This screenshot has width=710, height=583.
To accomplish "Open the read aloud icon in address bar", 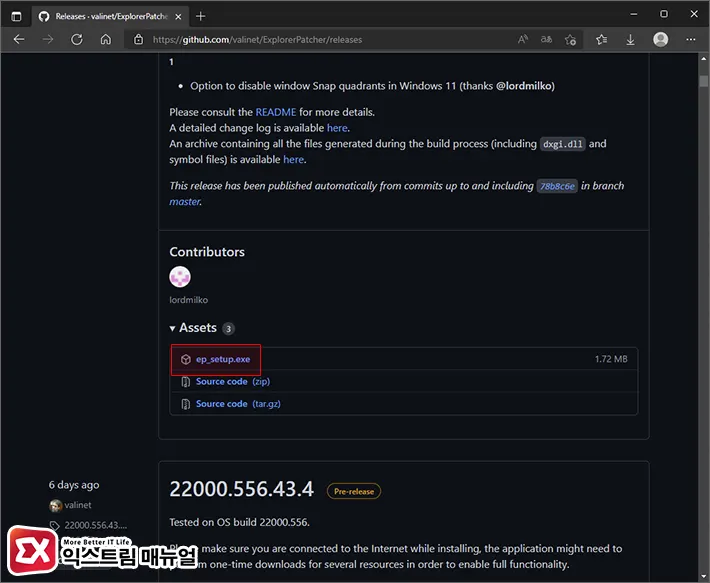I will [x=523, y=40].
